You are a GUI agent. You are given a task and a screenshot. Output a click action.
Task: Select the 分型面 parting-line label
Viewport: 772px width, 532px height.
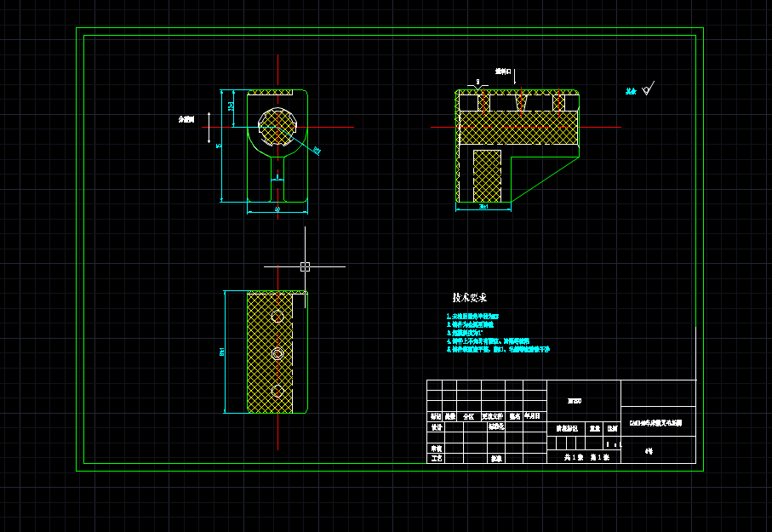pyautogui.click(x=186, y=119)
